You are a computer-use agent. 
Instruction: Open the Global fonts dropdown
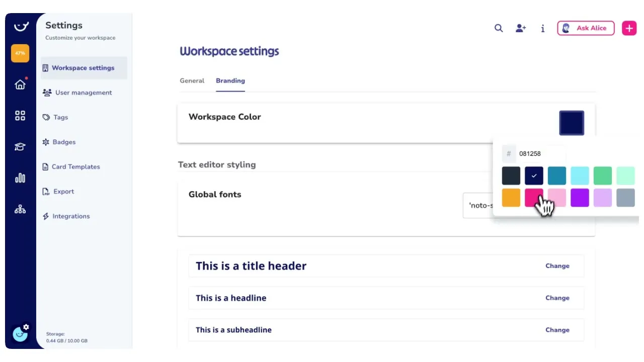click(x=478, y=205)
